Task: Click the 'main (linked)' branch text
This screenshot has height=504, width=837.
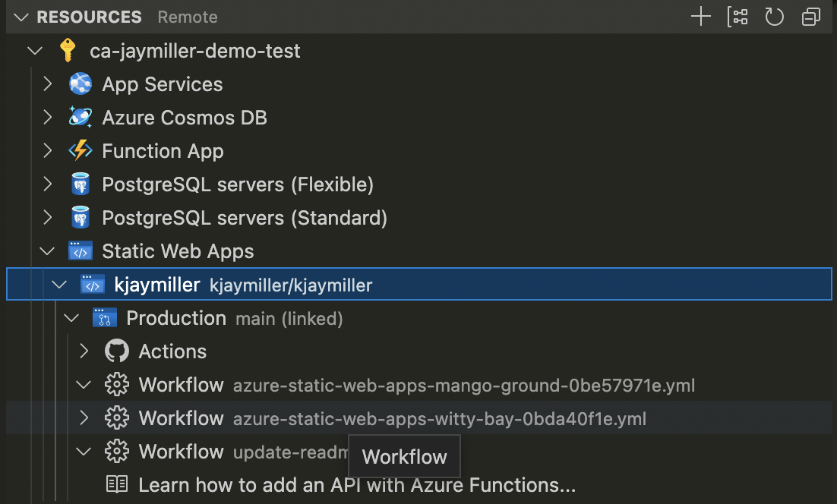Action: pos(289,319)
